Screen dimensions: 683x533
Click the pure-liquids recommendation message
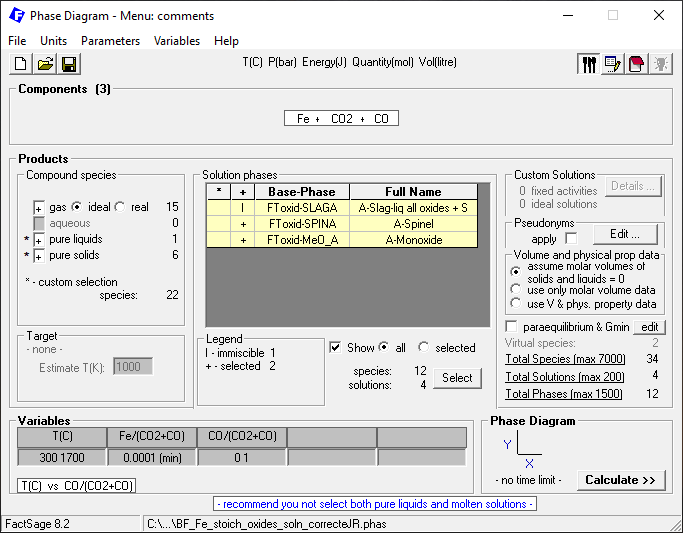pyautogui.click(x=375, y=504)
